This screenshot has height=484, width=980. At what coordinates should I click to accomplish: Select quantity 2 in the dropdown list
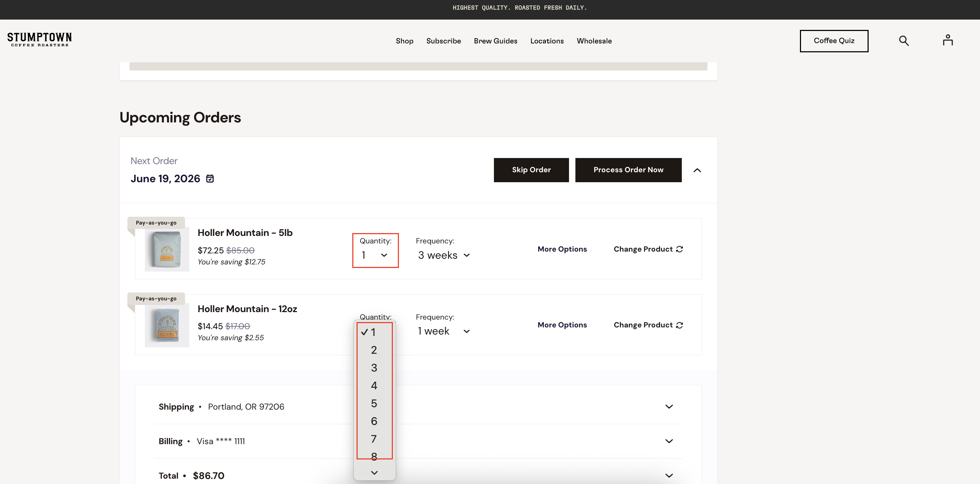374,350
